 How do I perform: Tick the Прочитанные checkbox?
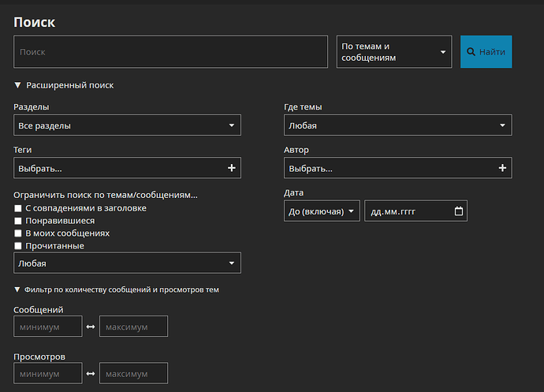point(18,246)
